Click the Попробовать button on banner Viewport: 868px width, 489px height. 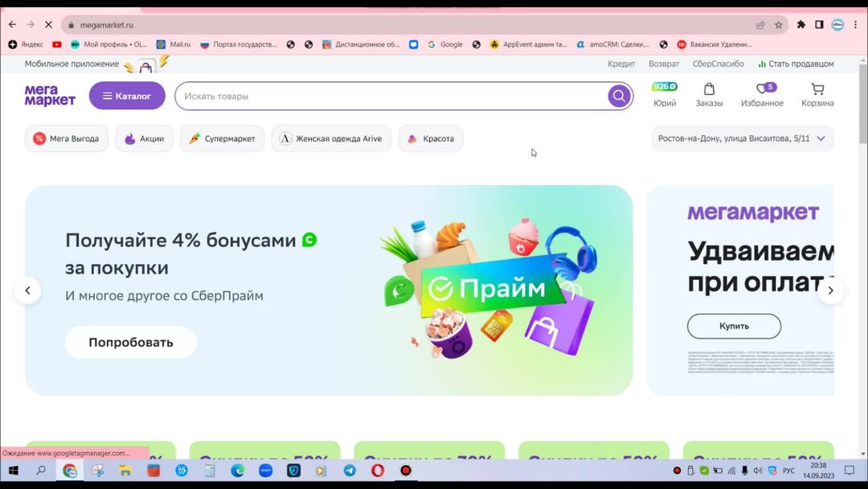(131, 343)
